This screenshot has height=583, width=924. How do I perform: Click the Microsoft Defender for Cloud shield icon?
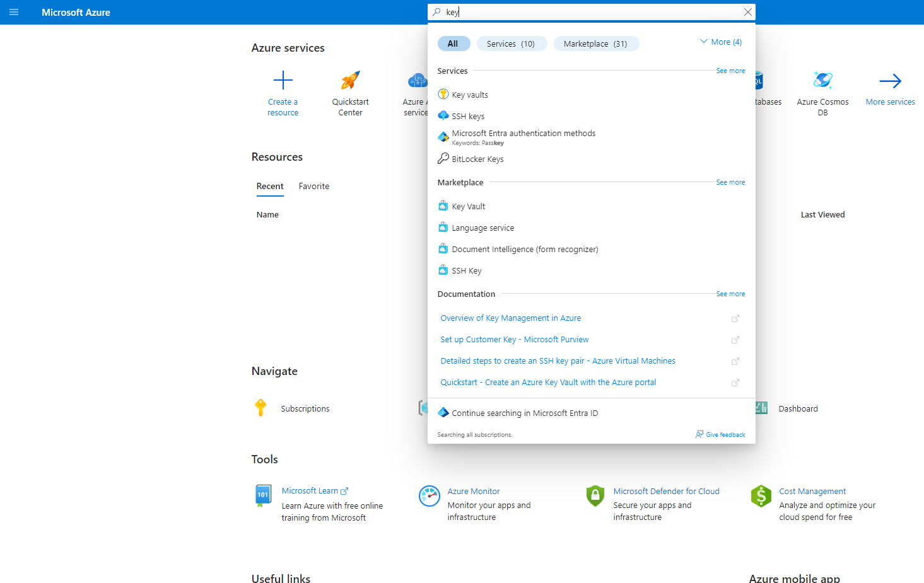pos(595,496)
